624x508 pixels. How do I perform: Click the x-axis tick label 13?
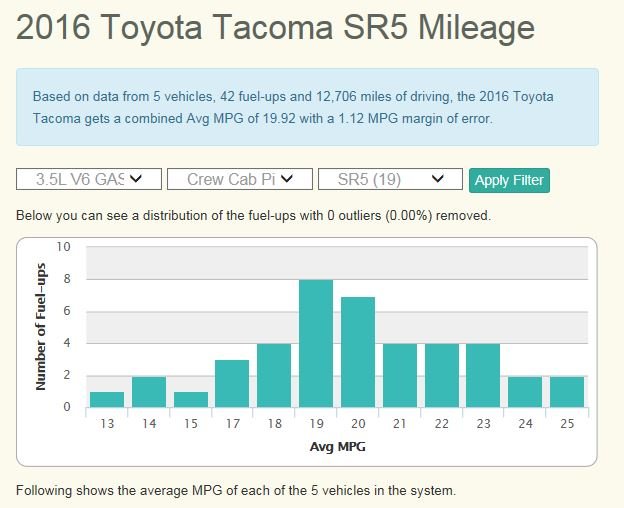point(107,424)
